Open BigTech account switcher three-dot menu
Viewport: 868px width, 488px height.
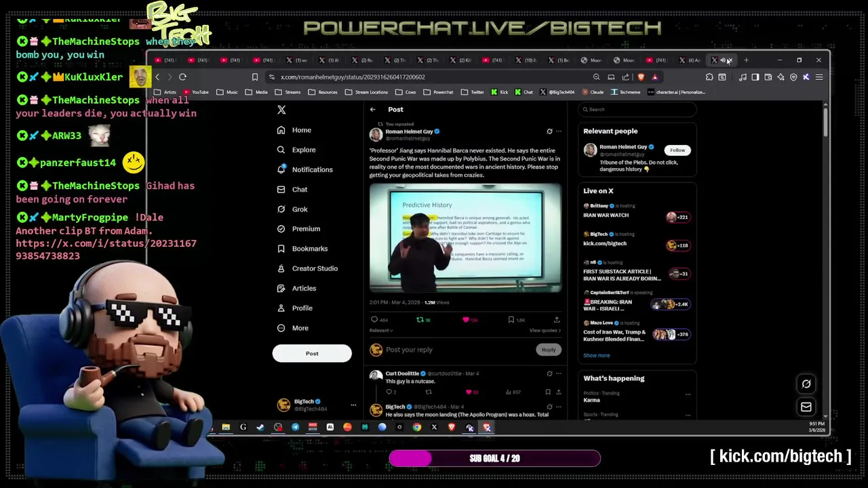pos(353,405)
